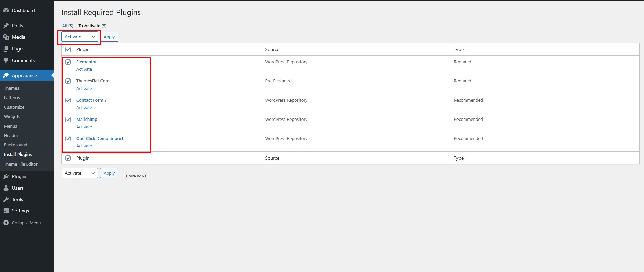Image resolution: width=644 pixels, height=272 pixels.
Task: Click the Plugin column header at top
Action: tap(83, 49)
